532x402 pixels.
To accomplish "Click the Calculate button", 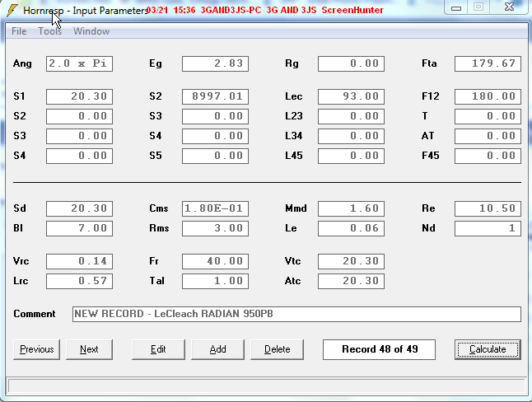I will (488, 349).
